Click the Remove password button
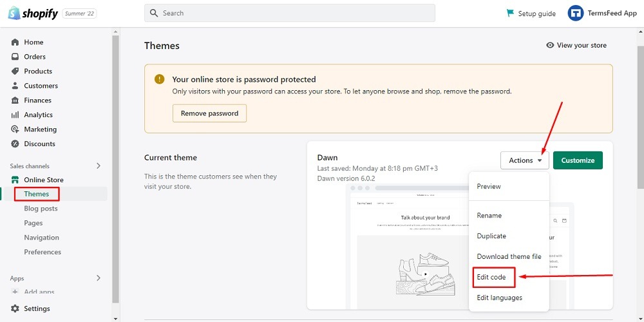The height and width of the screenshot is (322, 644). coord(209,113)
